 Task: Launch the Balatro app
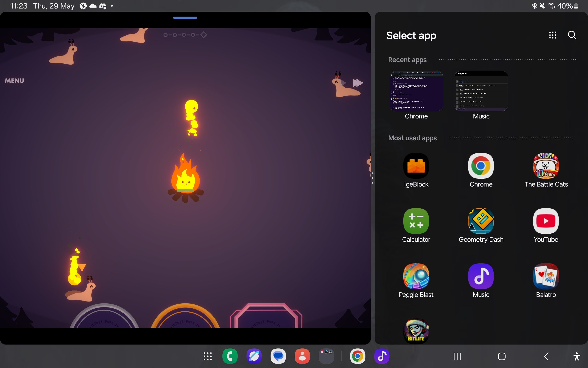[546, 276]
